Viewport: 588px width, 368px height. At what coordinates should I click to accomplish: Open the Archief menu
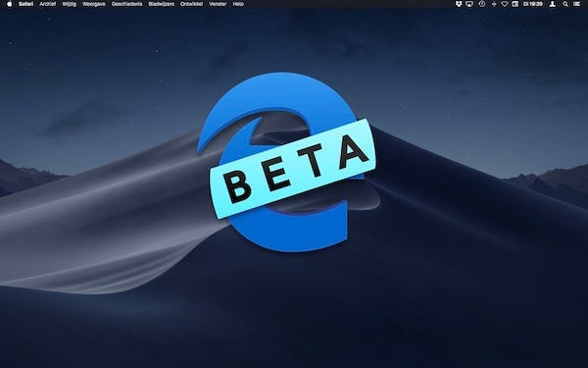tap(48, 4)
